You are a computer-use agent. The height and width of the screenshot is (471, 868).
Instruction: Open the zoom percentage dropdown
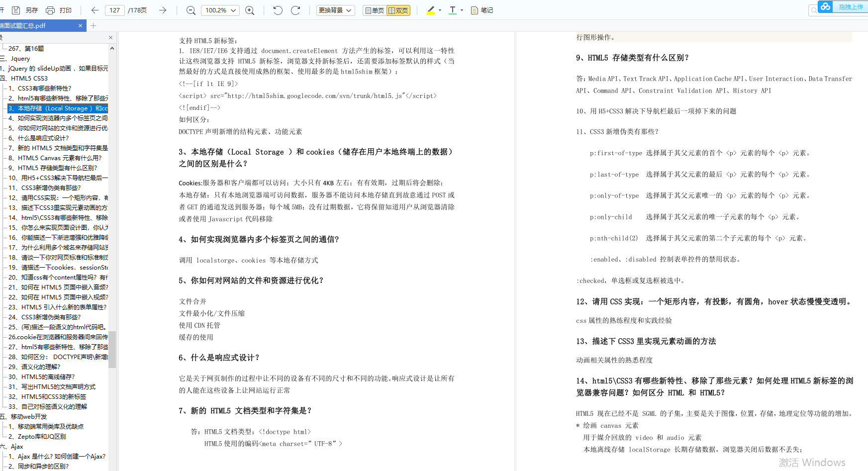[x=220, y=10]
